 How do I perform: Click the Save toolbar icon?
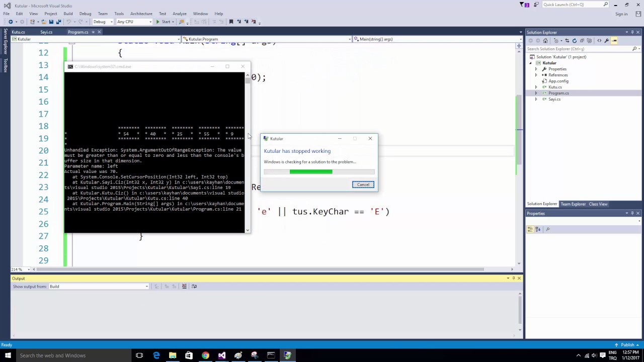click(51, 22)
